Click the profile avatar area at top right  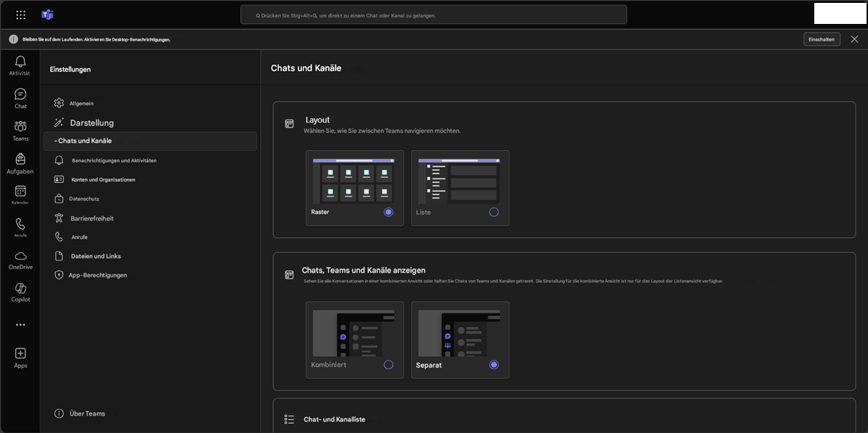[x=840, y=13]
